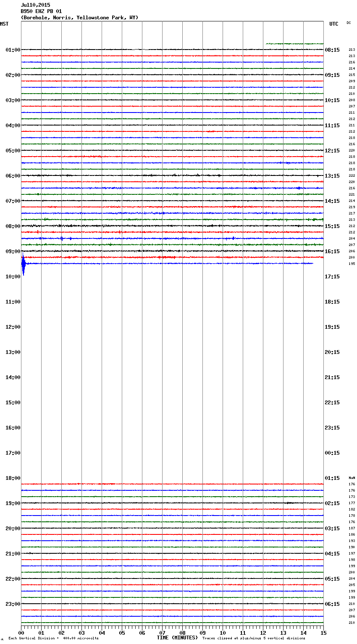Select the 14:00 MST time label
The width and height of the screenshot is (357, 644).
13,377
